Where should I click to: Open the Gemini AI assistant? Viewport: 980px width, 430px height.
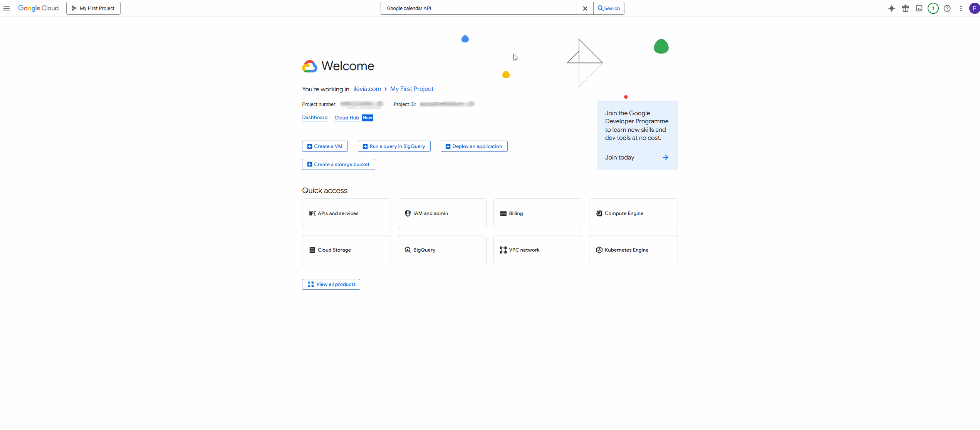click(891, 8)
